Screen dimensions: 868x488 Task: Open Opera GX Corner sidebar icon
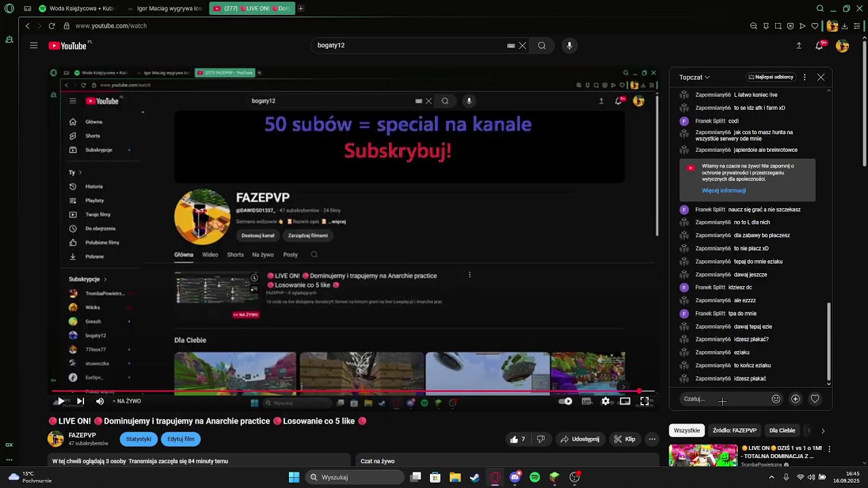(x=9, y=445)
